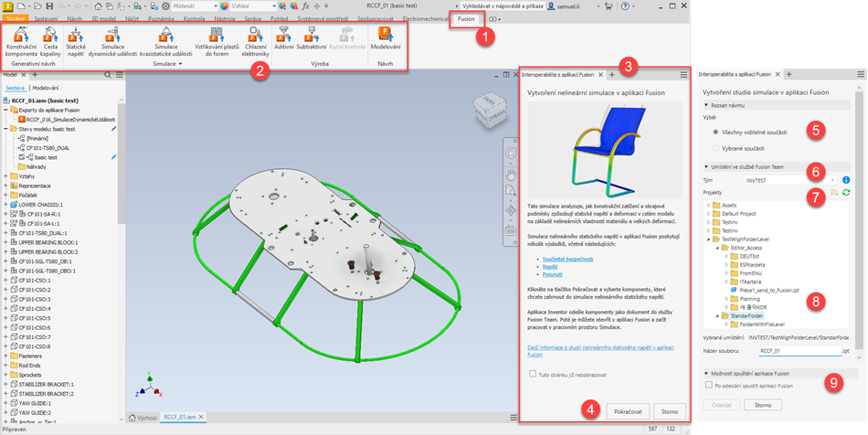Switch to the Fusion ribbon tab
This screenshot has width=868, height=435.
coord(466,19)
